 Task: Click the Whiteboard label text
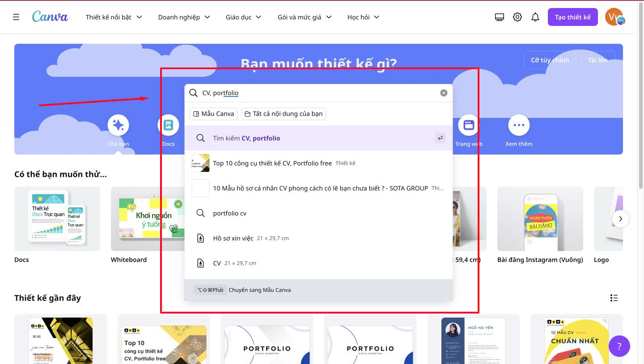click(x=129, y=259)
